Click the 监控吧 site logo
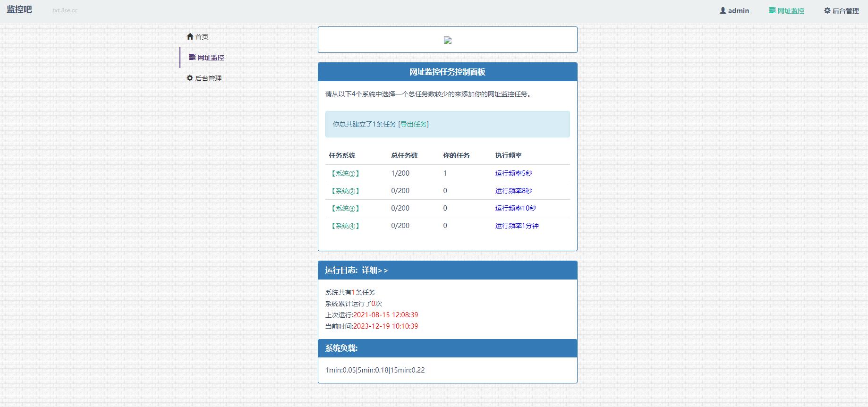 coord(19,9)
